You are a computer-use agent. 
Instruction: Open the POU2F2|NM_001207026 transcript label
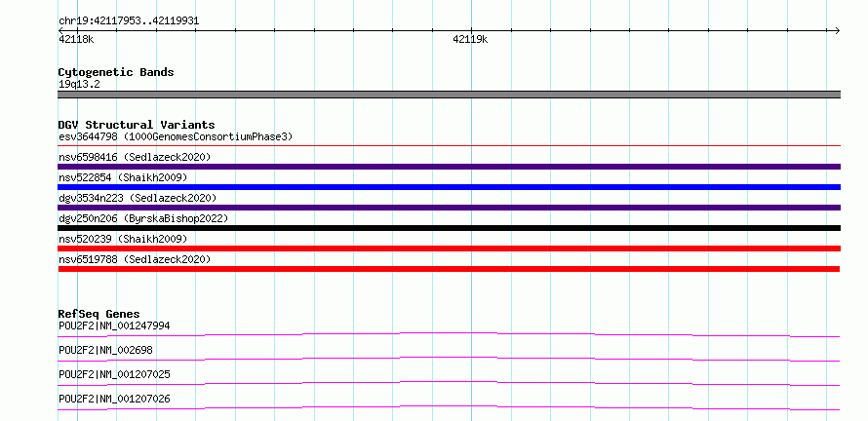[114, 399]
